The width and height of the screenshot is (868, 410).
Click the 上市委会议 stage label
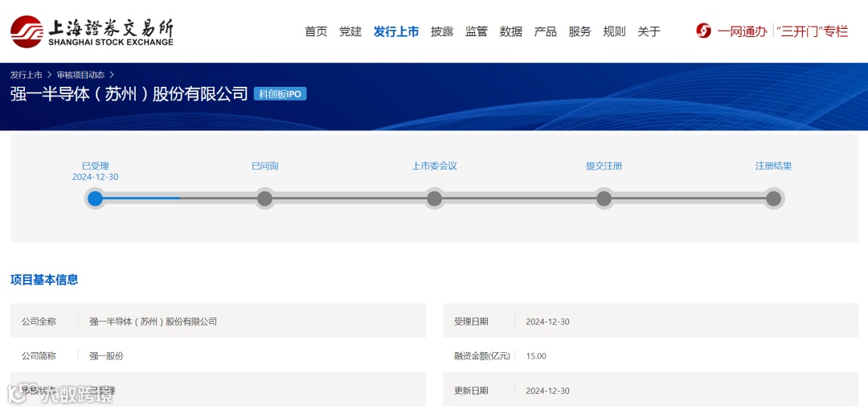click(x=435, y=166)
